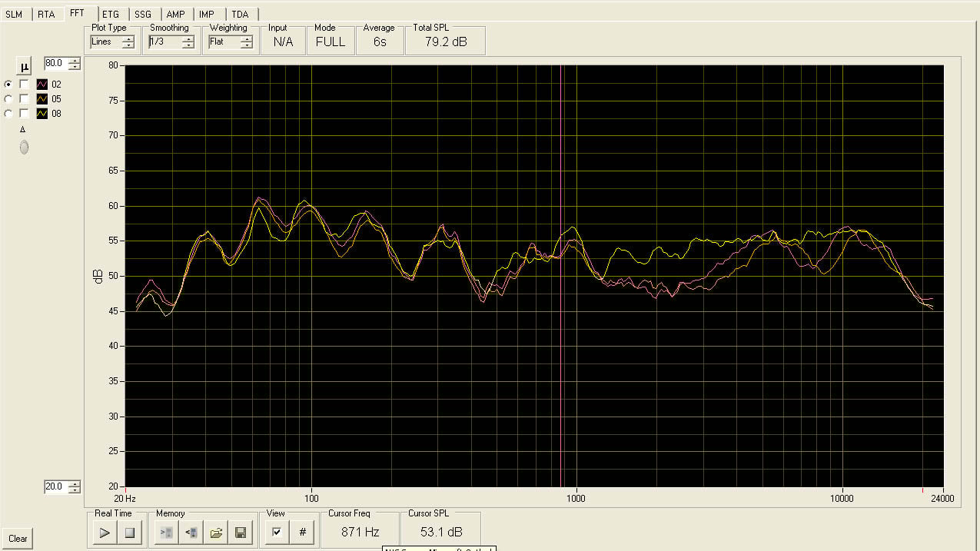The width and height of the screenshot is (980, 551).
Task: Click the checkmark View button
Action: [x=277, y=532]
